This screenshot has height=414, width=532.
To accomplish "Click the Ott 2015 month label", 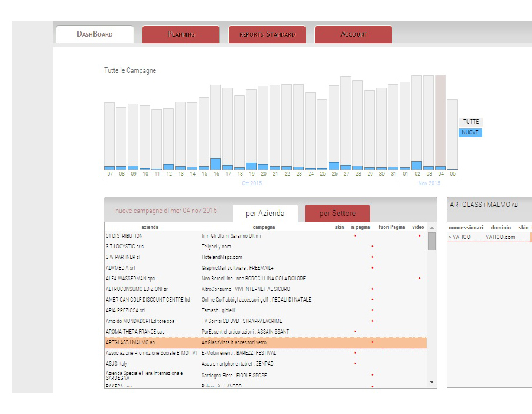I will 252,183.
